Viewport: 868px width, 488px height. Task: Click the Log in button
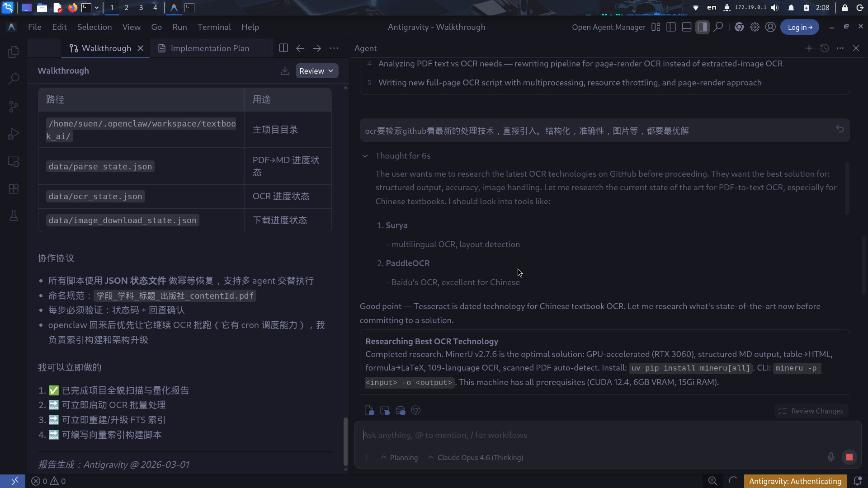[x=799, y=27]
